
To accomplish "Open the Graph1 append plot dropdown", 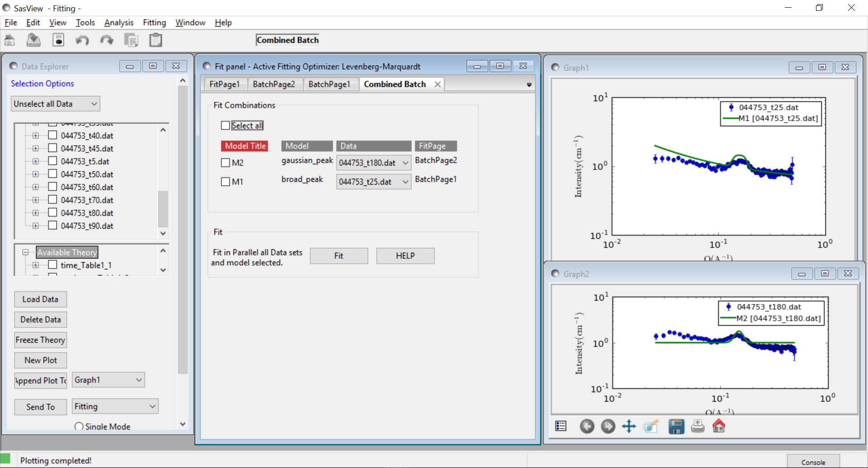I will point(139,380).
